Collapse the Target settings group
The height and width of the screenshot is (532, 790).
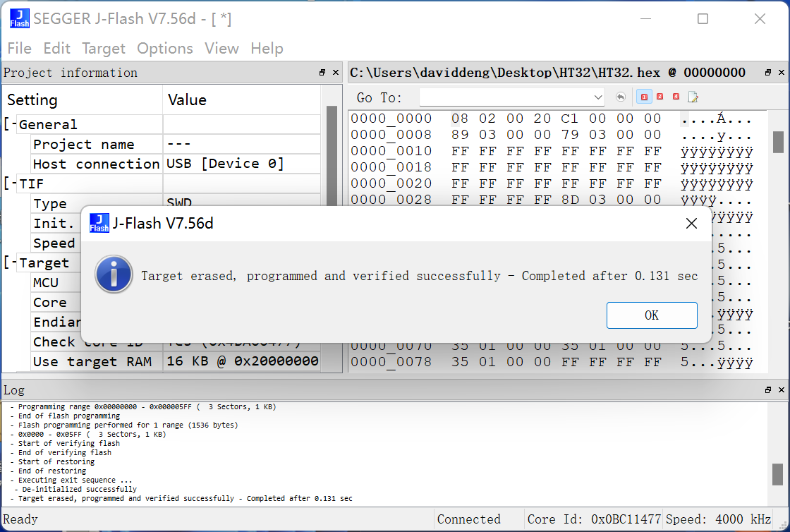point(11,263)
